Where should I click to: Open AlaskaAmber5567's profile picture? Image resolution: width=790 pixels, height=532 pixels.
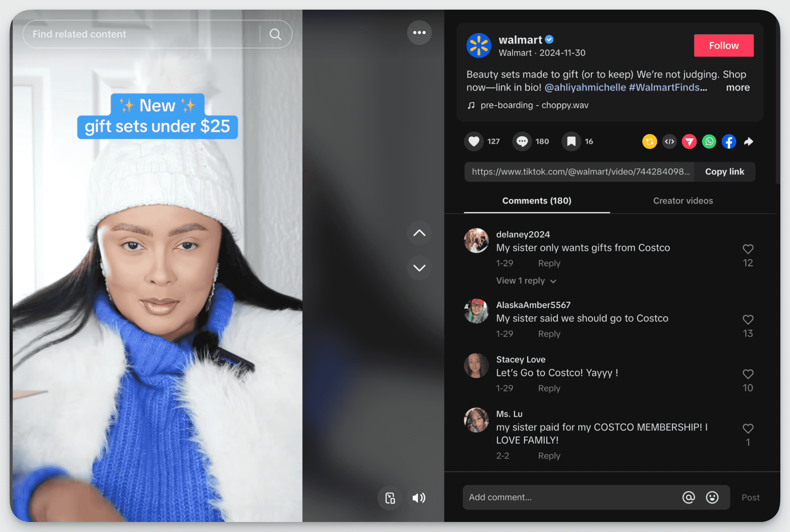tap(476, 311)
